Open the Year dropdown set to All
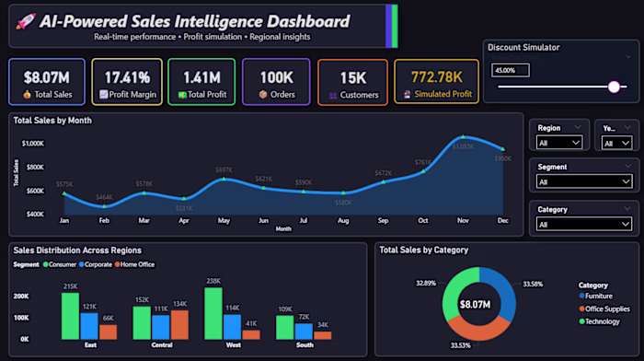This screenshot has width=644, height=361. tap(616, 143)
